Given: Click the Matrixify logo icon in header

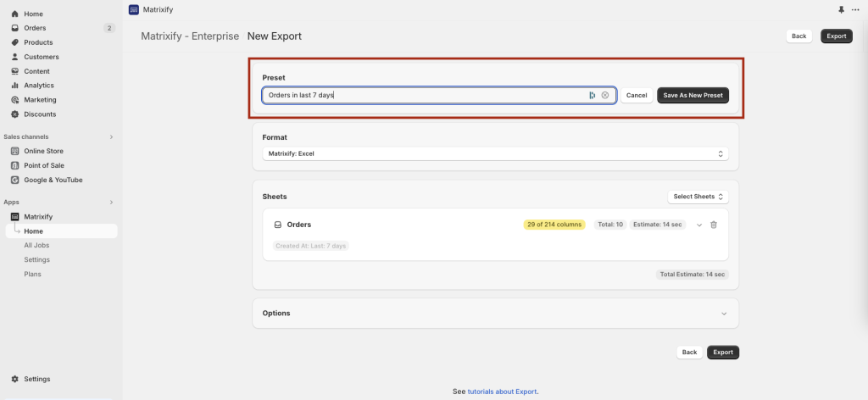Looking at the screenshot, I should point(134,10).
